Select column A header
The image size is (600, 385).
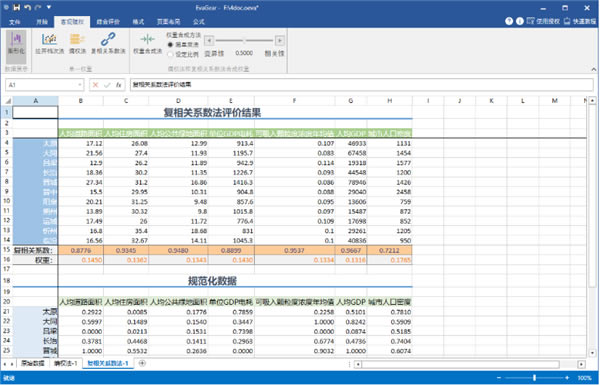(36, 101)
